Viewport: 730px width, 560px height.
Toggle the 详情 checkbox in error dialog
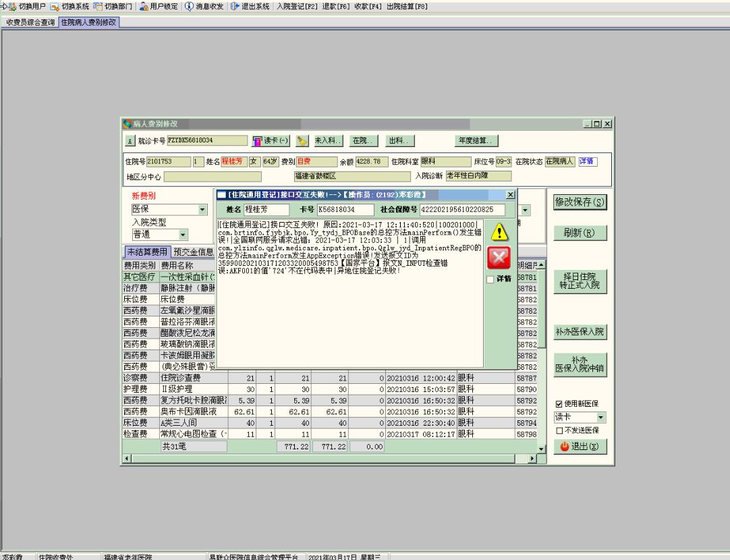click(x=490, y=279)
